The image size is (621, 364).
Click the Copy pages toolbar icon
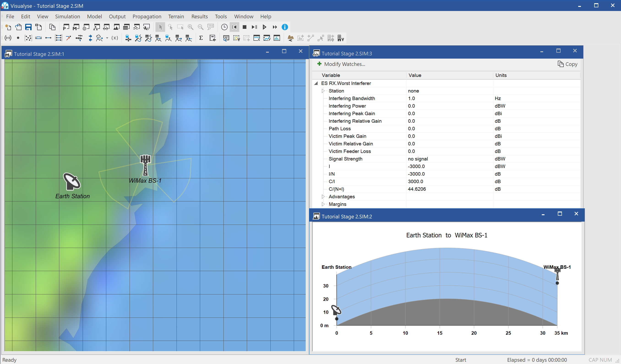click(52, 27)
